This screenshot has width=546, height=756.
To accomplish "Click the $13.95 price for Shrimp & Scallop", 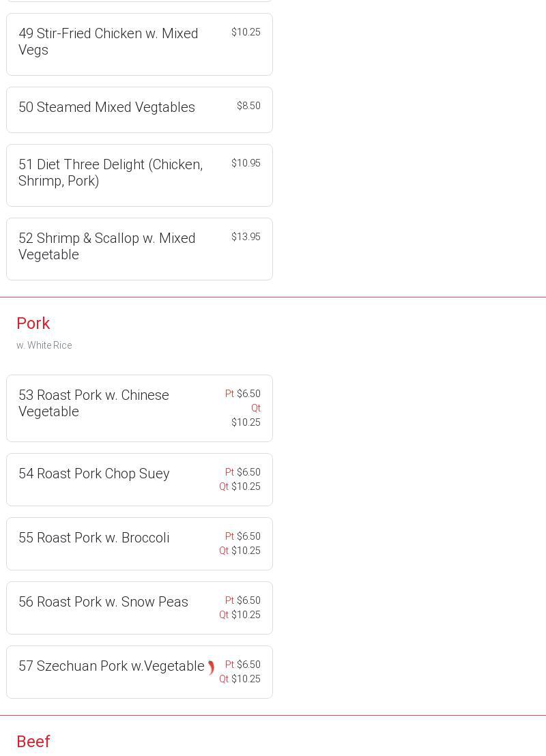I will 246,237.
